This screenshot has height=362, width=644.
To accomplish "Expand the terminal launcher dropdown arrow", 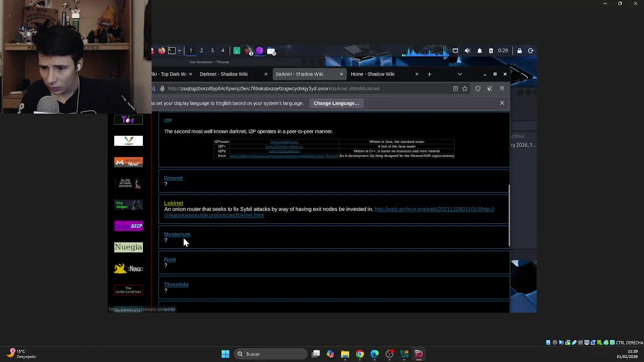I will [179, 51].
